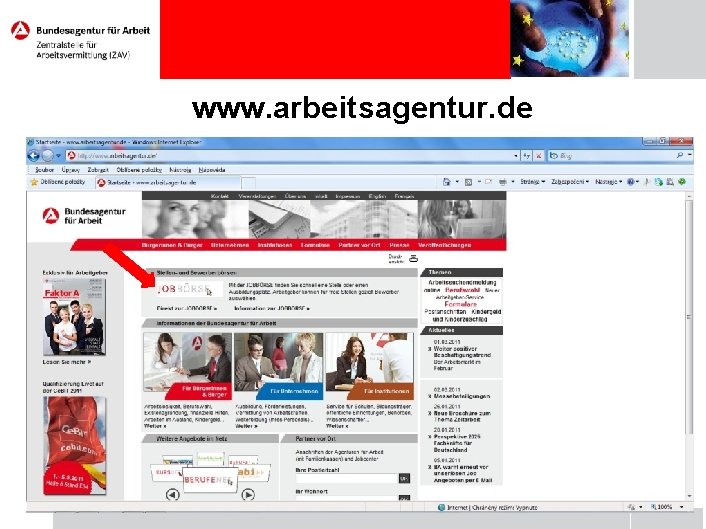Open the Oblíbené položky menu in menu bar
This screenshot has height=529, width=706.
tap(139, 170)
